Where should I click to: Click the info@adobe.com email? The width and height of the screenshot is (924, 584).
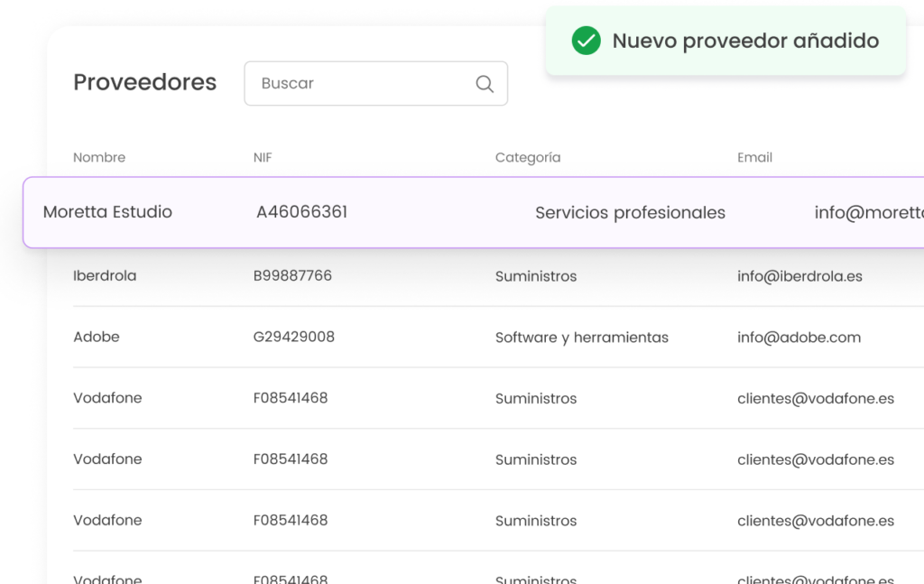click(799, 338)
